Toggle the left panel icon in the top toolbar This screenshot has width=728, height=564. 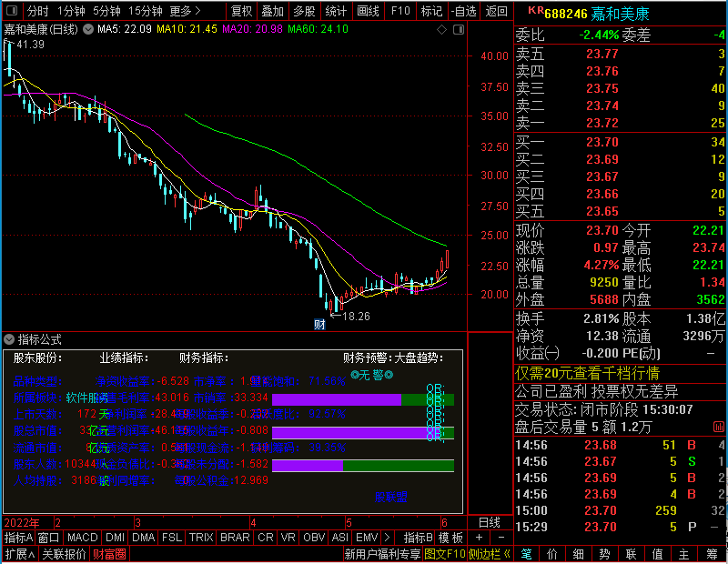coord(12,11)
